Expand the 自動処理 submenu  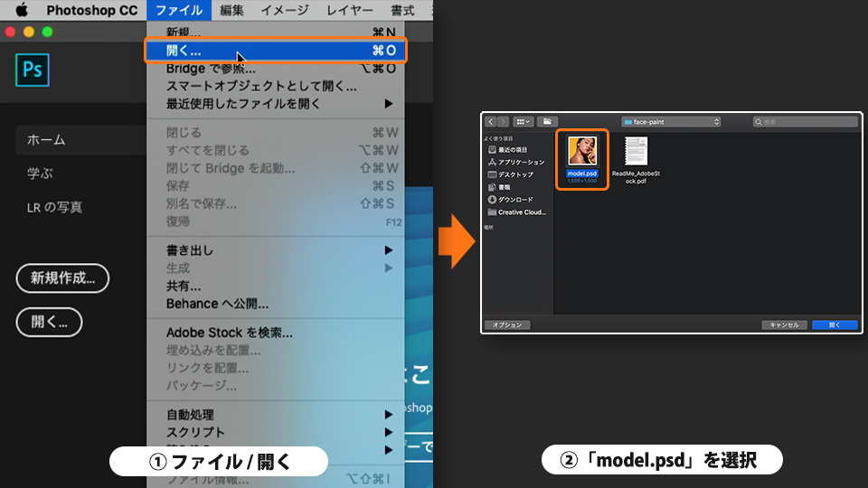click(x=276, y=415)
